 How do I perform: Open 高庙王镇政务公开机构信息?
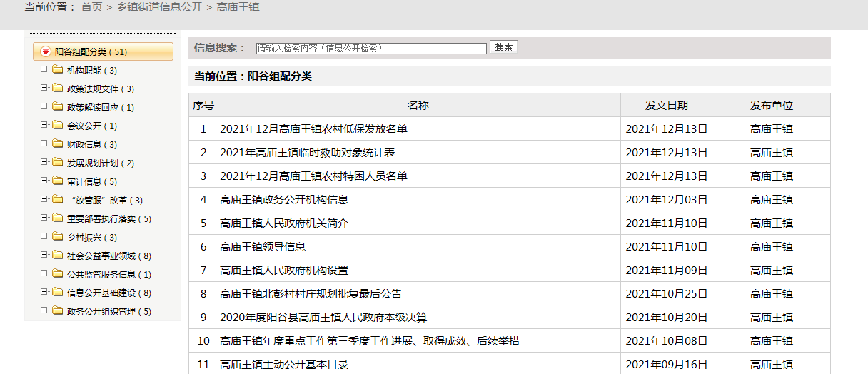click(284, 200)
